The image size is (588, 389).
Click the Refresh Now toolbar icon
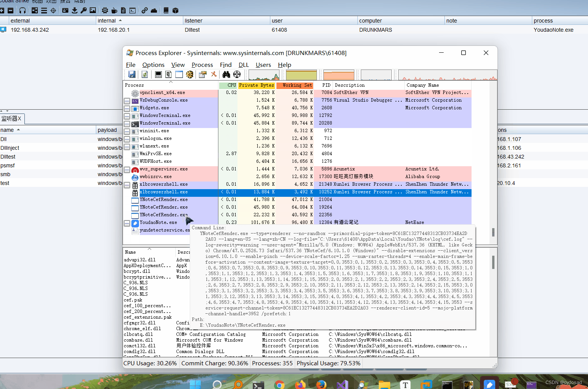pyautogui.click(x=145, y=75)
